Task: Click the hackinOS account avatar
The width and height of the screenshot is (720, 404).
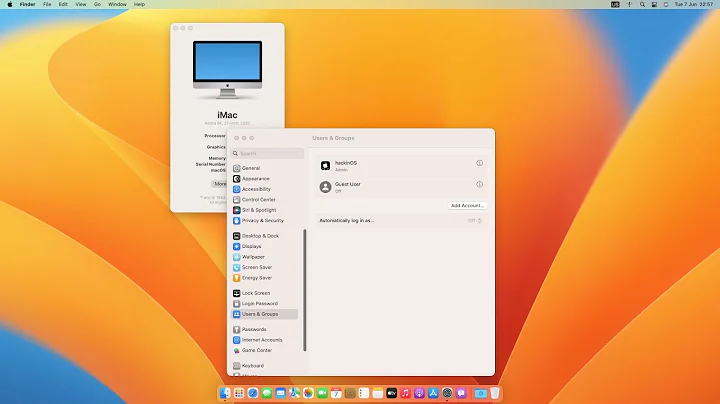Action: (x=325, y=166)
